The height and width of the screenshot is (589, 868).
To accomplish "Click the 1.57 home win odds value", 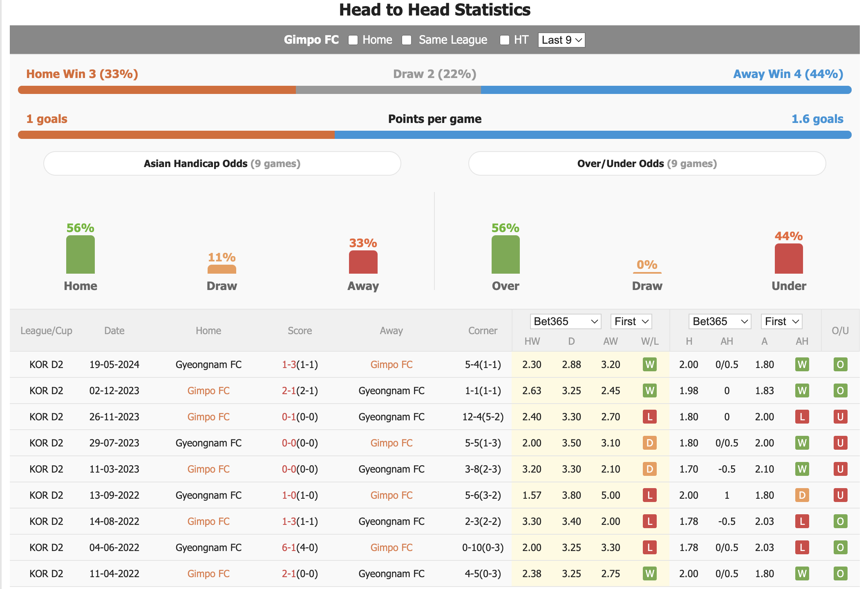I will (x=532, y=495).
